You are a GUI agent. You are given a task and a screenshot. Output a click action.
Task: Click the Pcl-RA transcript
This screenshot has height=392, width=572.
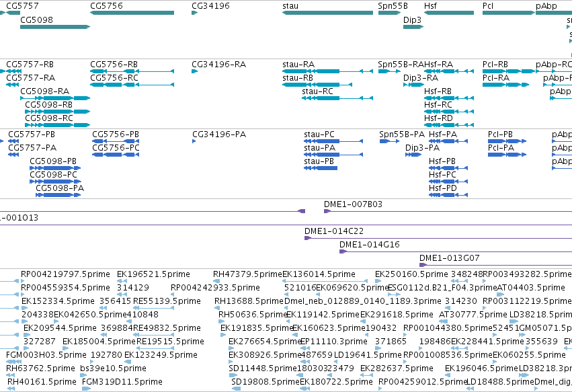click(505, 85)
